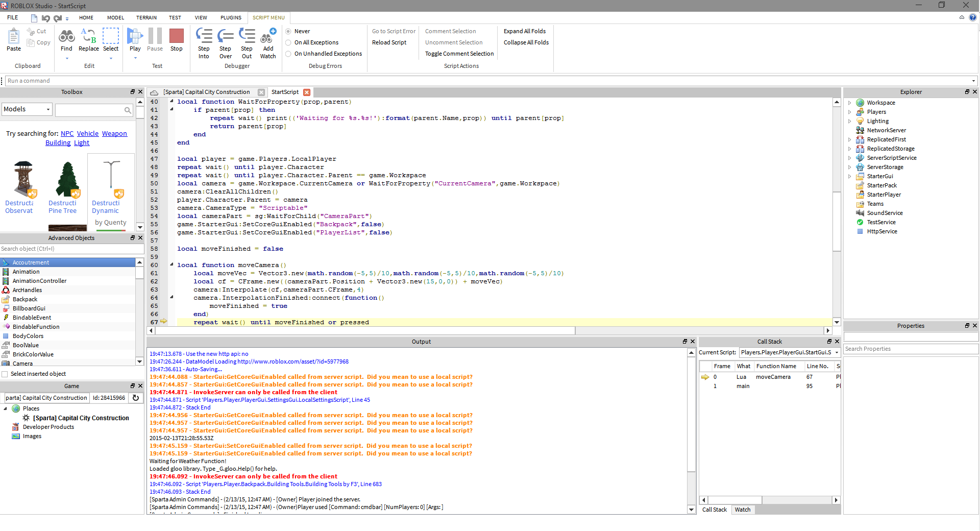This screenshot has width=980, height=531.
Task: Click the Vehicle search suggestion link
Action: [x=87, y=134]
